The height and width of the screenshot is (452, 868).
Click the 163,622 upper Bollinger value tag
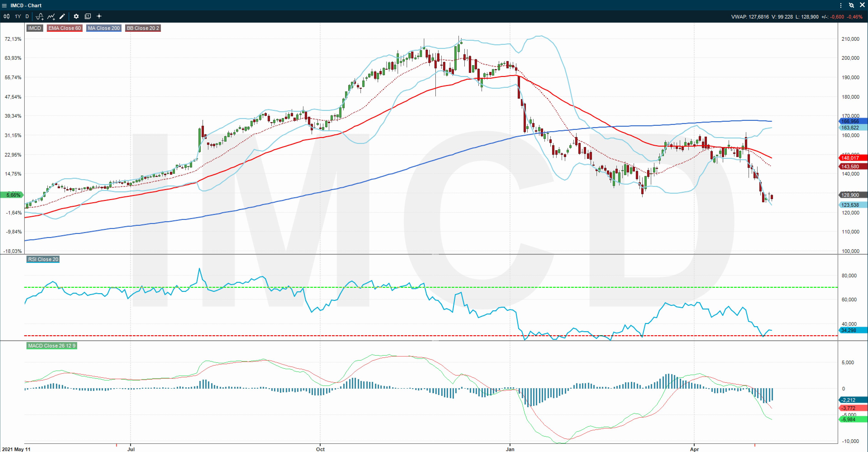(x=853, y=128)
